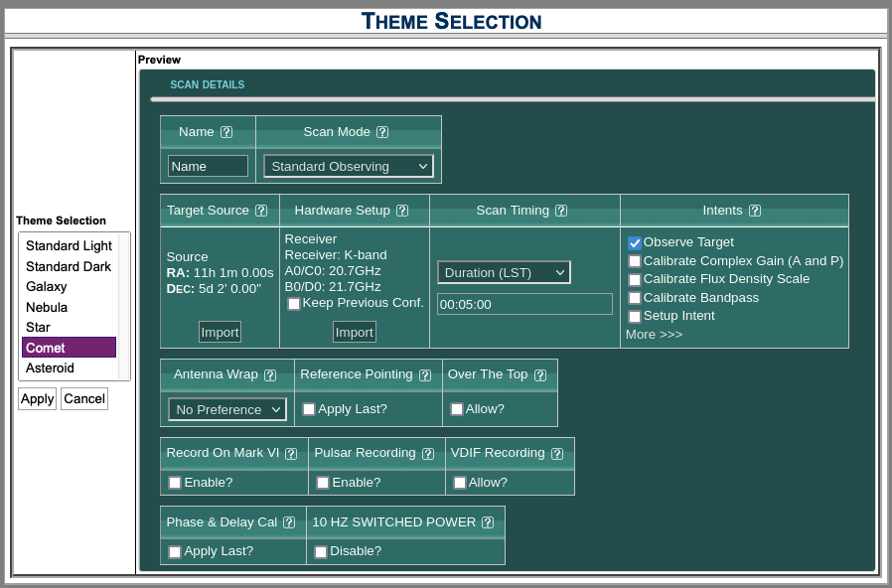Expand the Duration (LST) dropdown
The image size is (892, 588).
pos(504,272)
